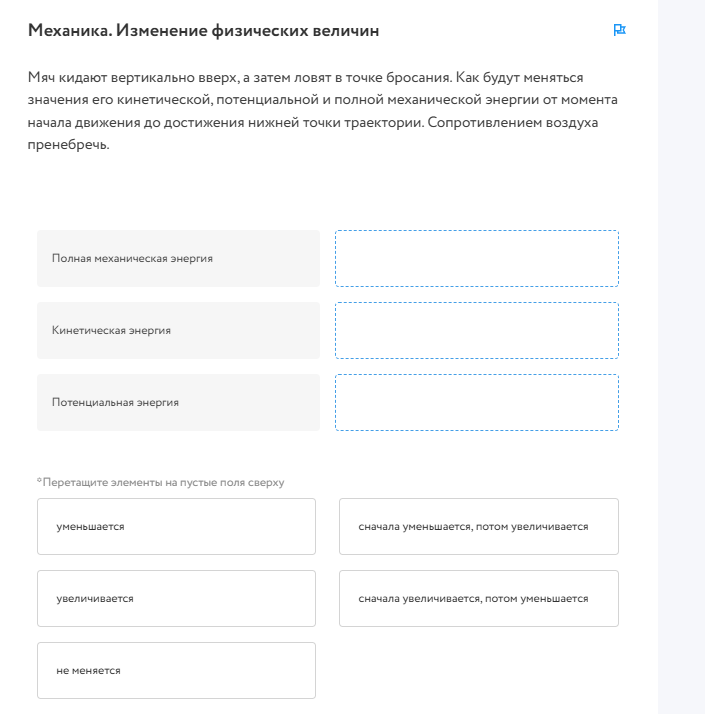Click the 'Полная механическая энергия' label box
Viewport: 705px width, 714px height.
coord(178,258)
